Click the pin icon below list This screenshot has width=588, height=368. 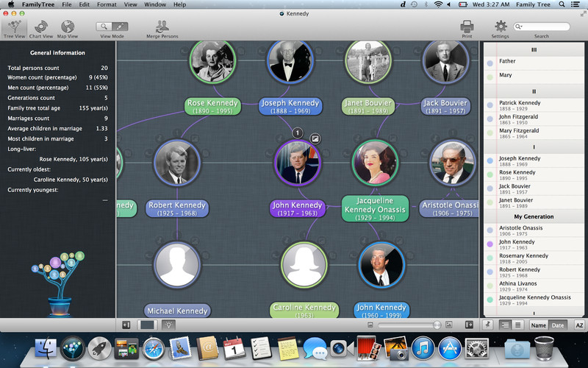coord(487,325)
